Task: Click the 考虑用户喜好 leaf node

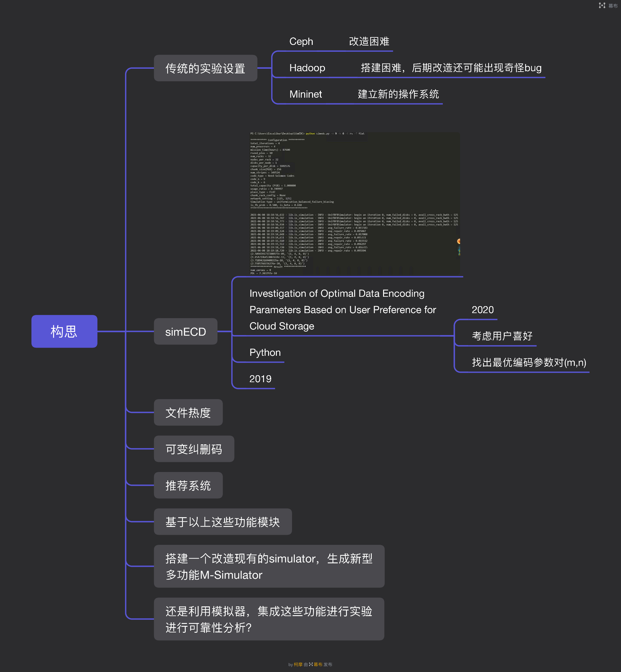Action: pyautogui.click(x=502, y=336)
